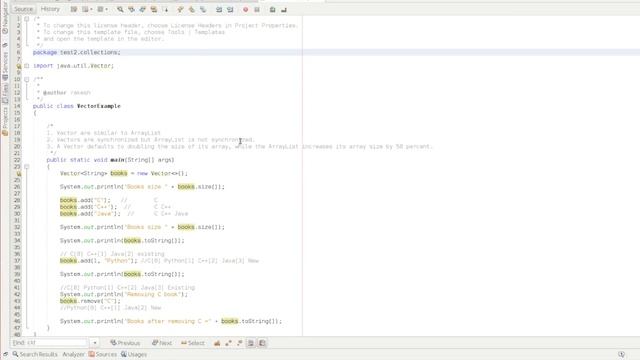Start Macro Recording red button
The height and width of the screenshot is (360, 640).
245,9
